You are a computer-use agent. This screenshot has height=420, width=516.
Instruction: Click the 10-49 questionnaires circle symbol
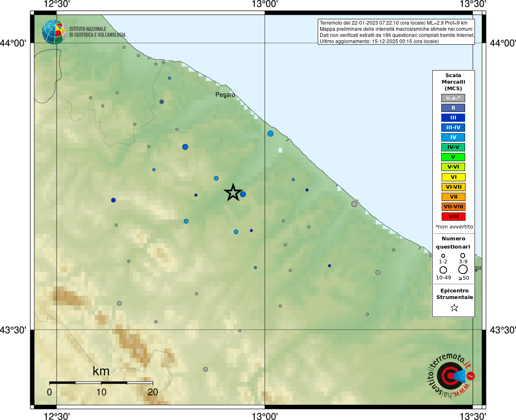pos(443,270)
